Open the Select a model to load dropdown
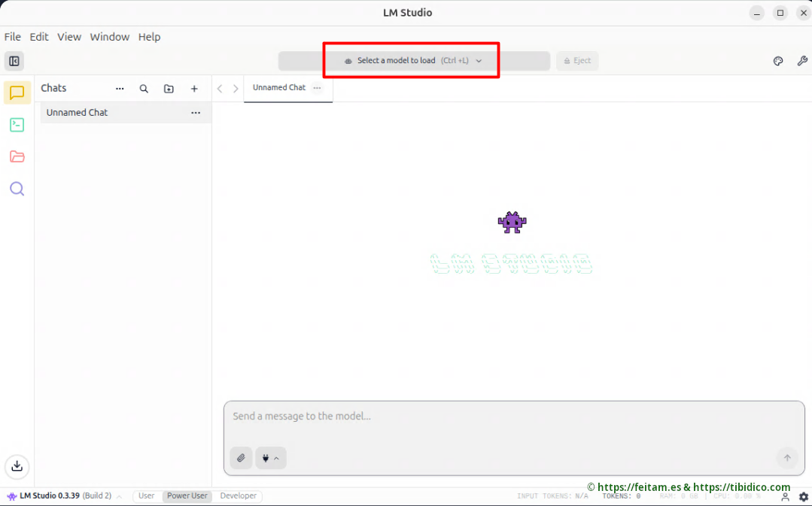 pyautogui.click(x=413, y=61)
